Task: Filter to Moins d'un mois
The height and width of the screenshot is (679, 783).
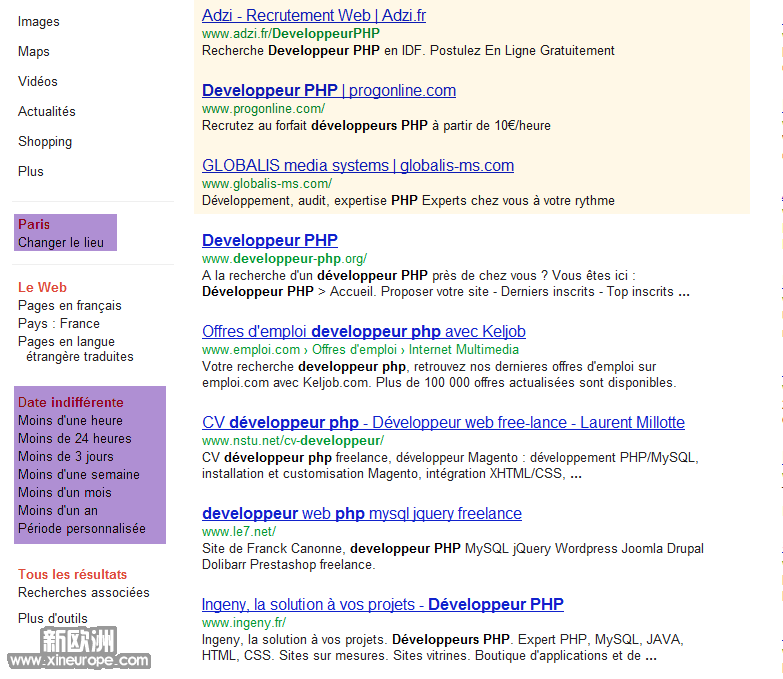Action: pyautogui.click(x=65, y=492)
